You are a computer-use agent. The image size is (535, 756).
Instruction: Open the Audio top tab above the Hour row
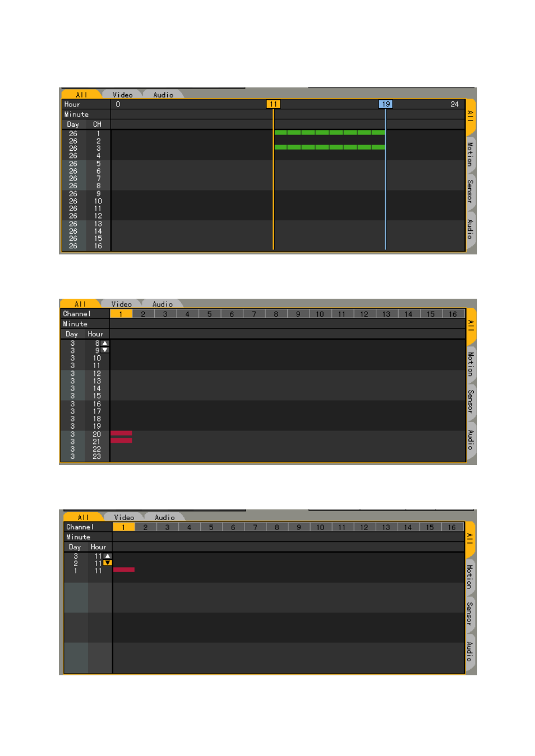coord(163,95)
